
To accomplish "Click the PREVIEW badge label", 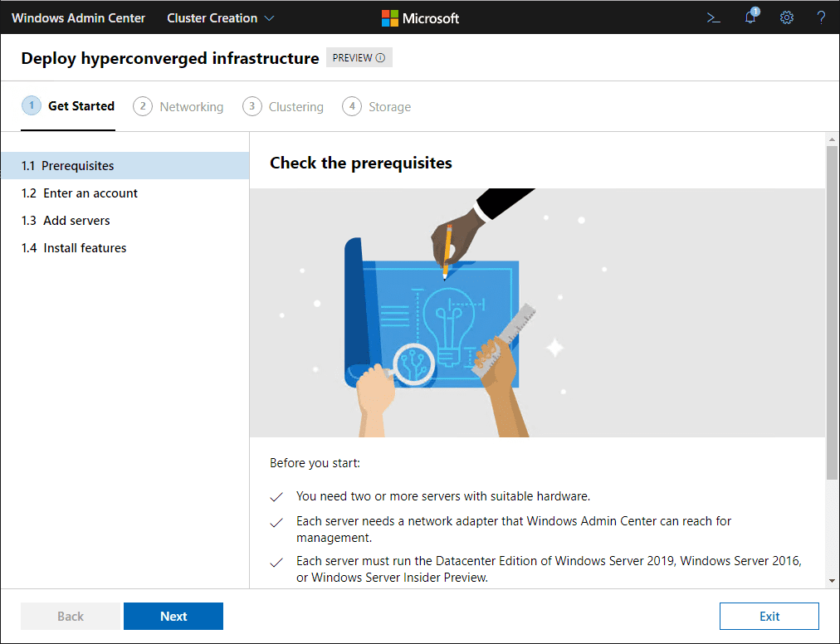I will (x=352, y=58).
